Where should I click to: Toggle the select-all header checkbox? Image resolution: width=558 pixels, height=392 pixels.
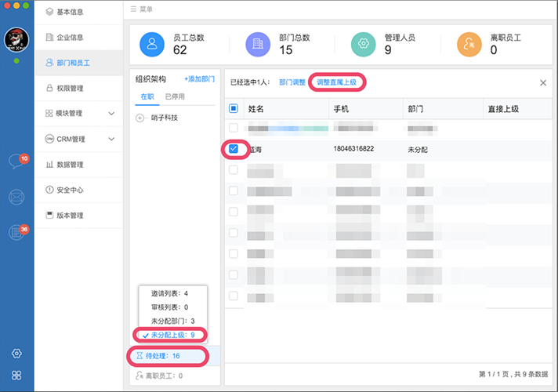coord(234,109)
